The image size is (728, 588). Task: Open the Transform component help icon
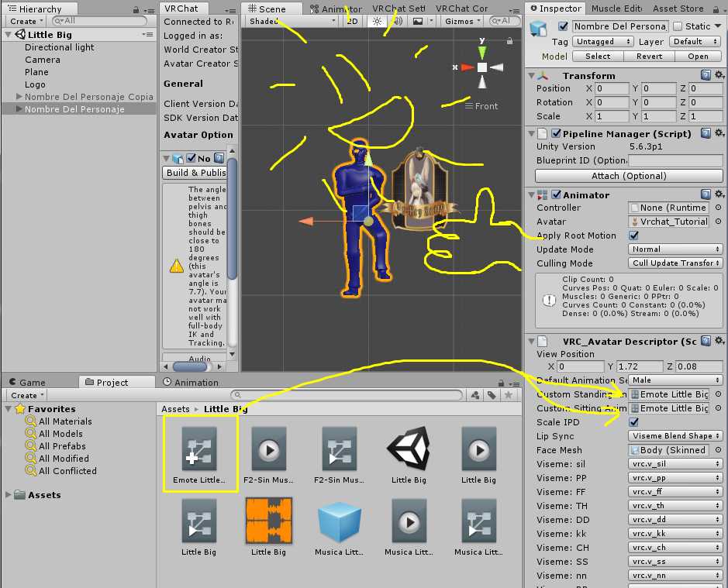point(706,75)
